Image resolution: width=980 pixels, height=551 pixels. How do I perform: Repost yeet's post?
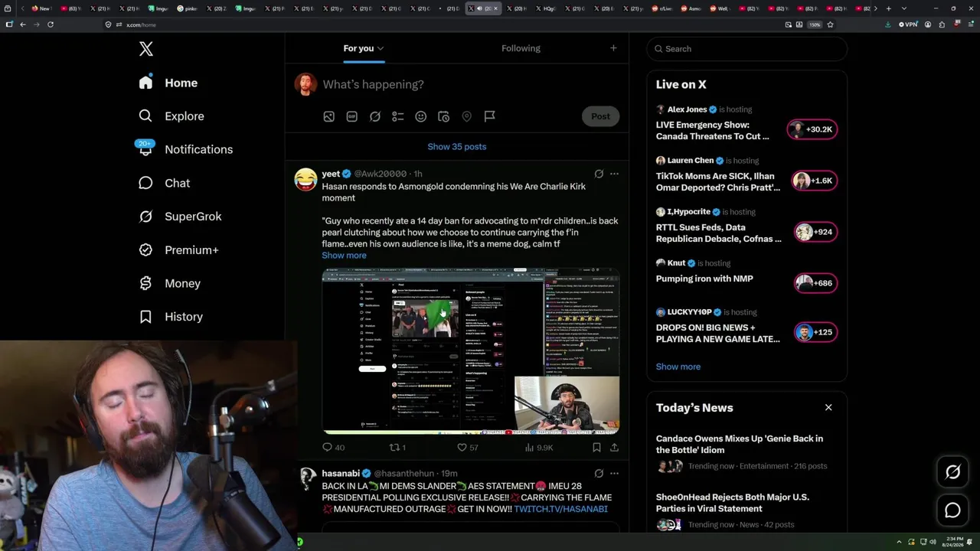click(x=397, y=448)
